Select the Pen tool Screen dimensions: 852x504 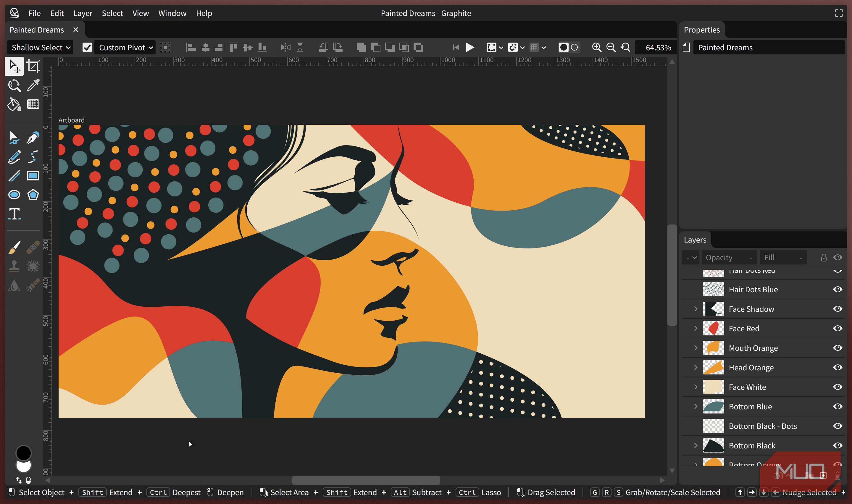tap(33, 138)
